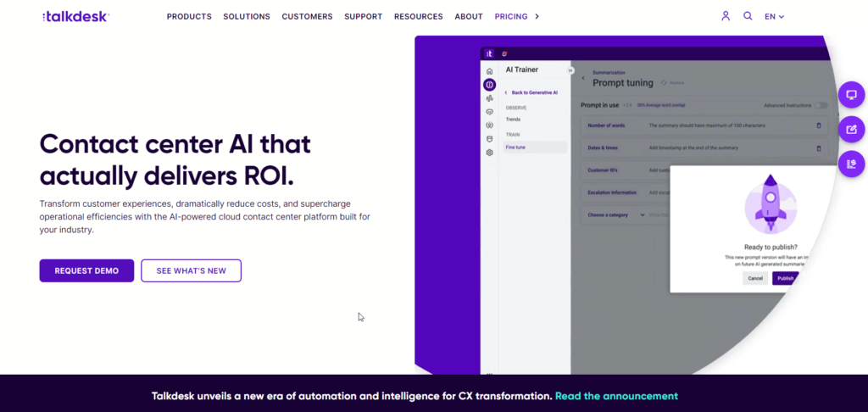Click the Escalation Information row label
This screenshot has width=868, height=412.
point(612,192)
